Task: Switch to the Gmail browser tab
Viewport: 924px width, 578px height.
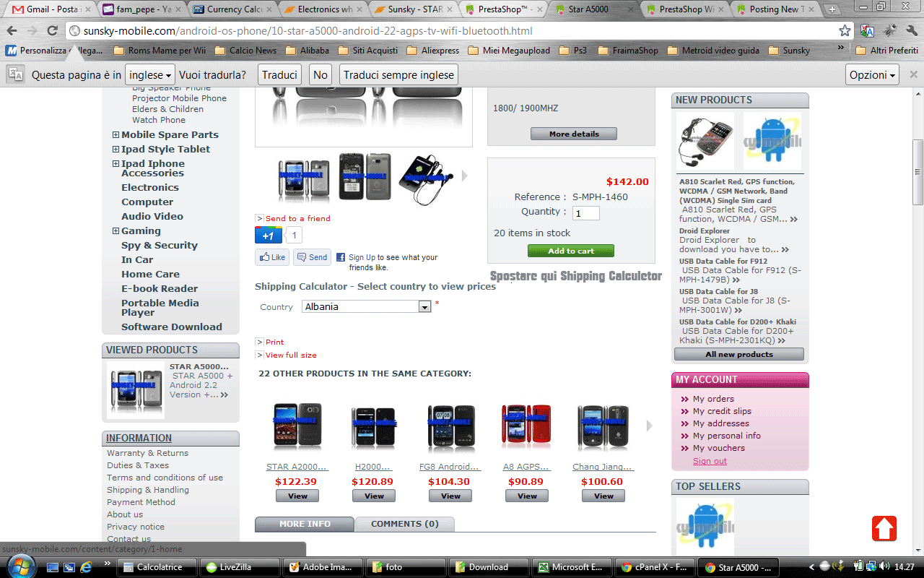Action: pyautogui.click(x=49, y=9)
